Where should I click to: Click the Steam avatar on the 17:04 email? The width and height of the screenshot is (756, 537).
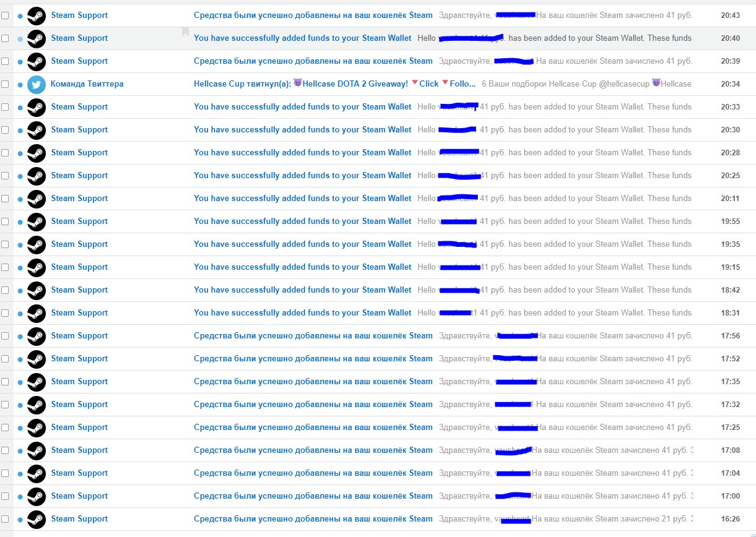pos(37,473)
